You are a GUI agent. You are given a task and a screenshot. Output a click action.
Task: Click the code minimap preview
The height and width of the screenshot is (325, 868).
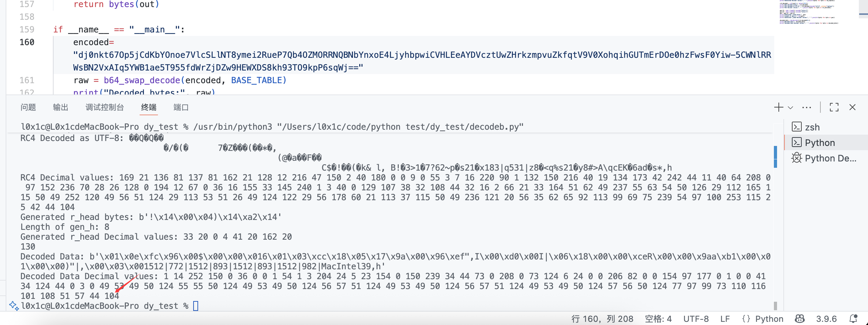pos(808,12)
